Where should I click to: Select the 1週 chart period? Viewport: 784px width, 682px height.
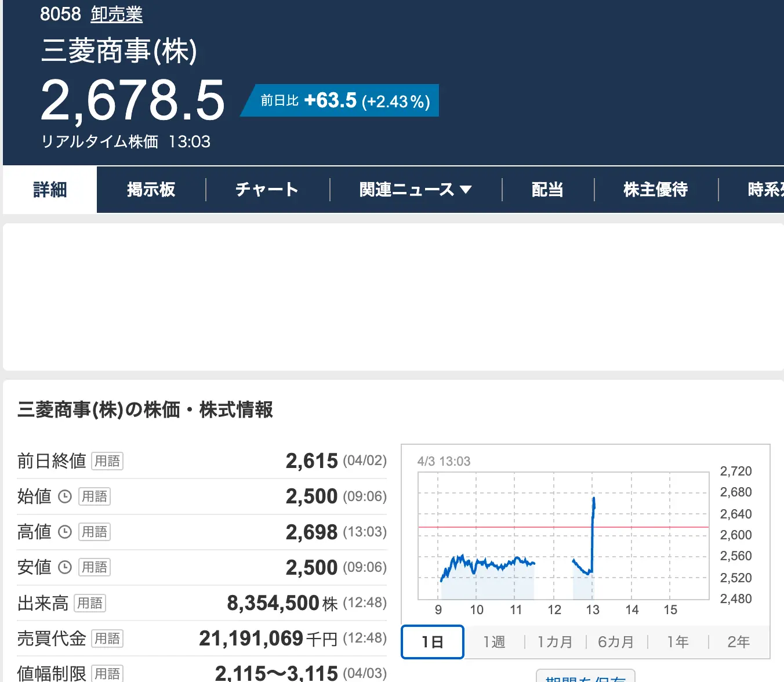pyautogui.click(x=494, y=642)
